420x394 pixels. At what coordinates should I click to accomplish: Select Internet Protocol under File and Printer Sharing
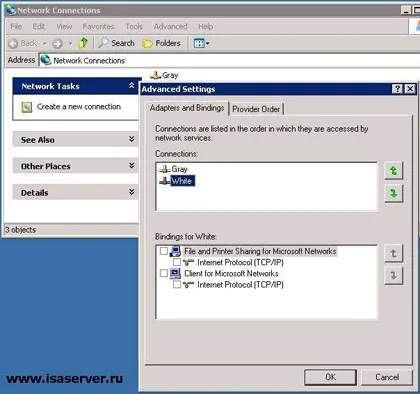click(x=240, y=262)
